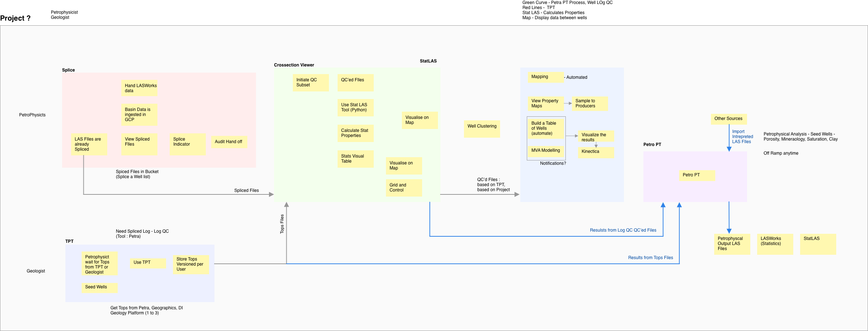Click the 'Store Tops Versioned per User' note
This screenshot has height=331, width=868.
pos(191,265)
